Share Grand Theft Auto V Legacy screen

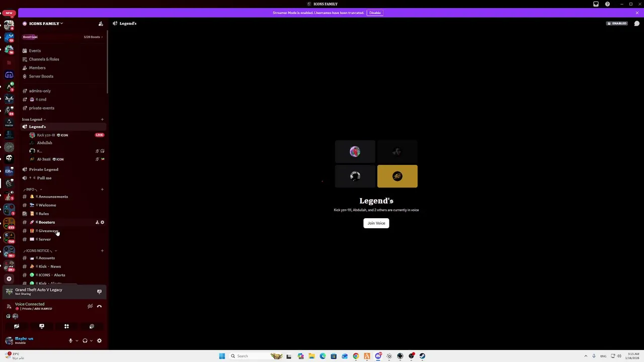point(99,292)
